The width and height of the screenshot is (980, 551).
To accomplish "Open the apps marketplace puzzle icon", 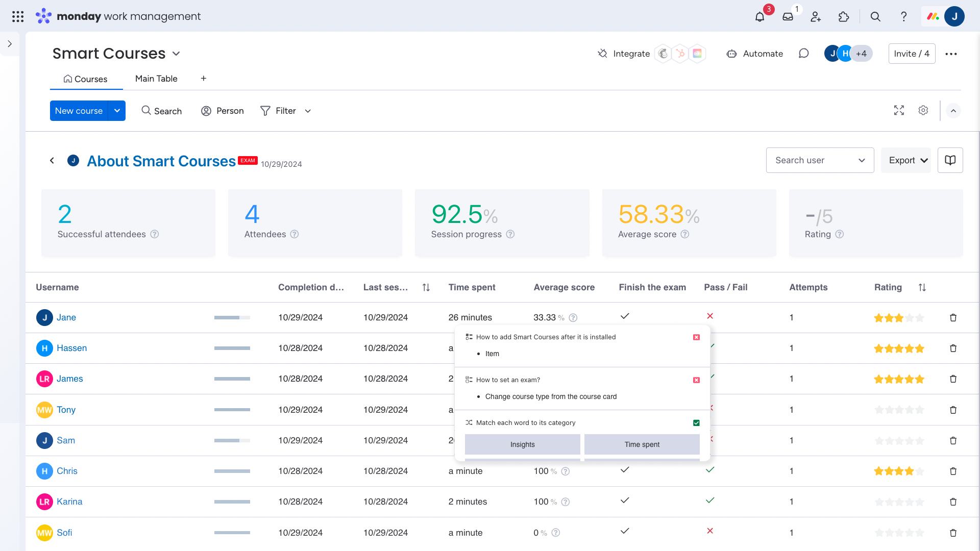I will 844,16.
